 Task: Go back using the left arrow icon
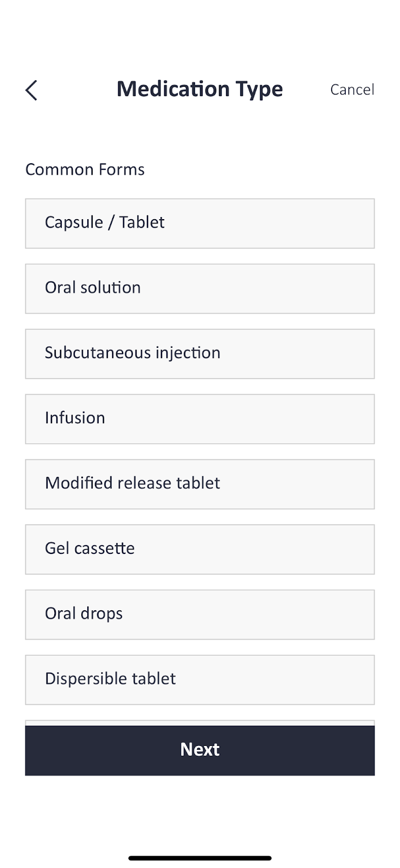pyautogui.click(x=31, y=90)
